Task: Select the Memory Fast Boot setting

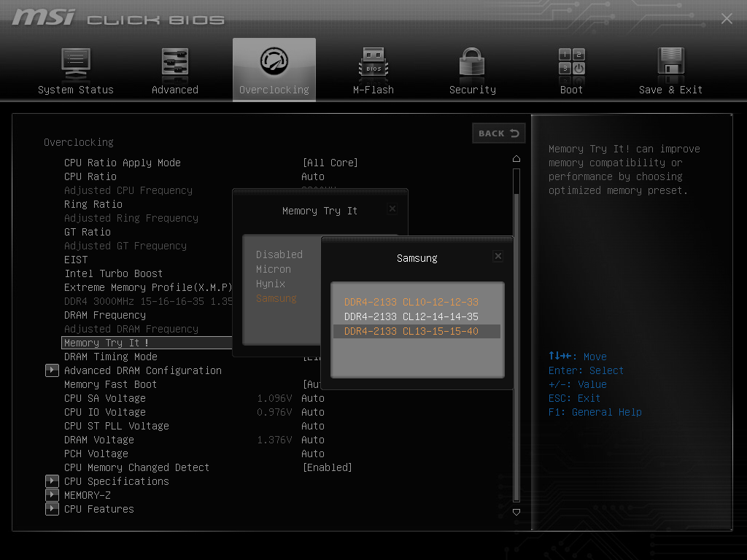Action: click(111, 384)
